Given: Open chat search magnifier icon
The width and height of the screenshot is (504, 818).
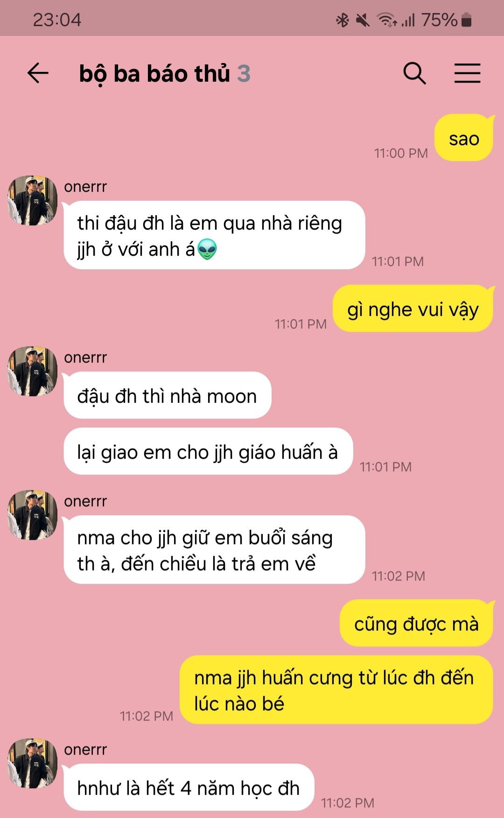Looking at the screenshot, I should [x=414, y=73].
